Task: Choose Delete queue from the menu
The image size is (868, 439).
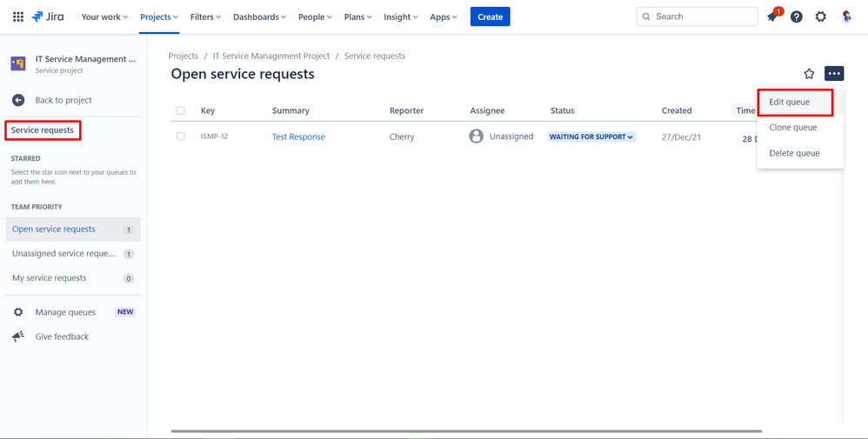Action: coord(800,153)
